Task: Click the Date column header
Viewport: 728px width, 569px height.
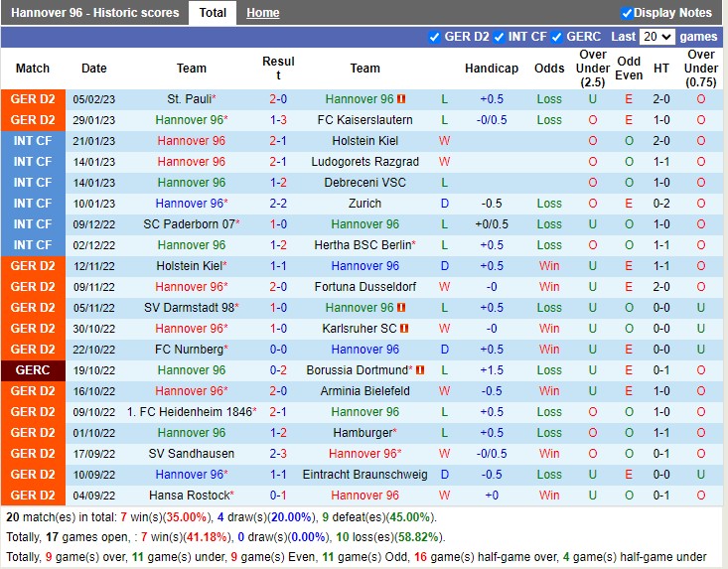Action: 93,69
